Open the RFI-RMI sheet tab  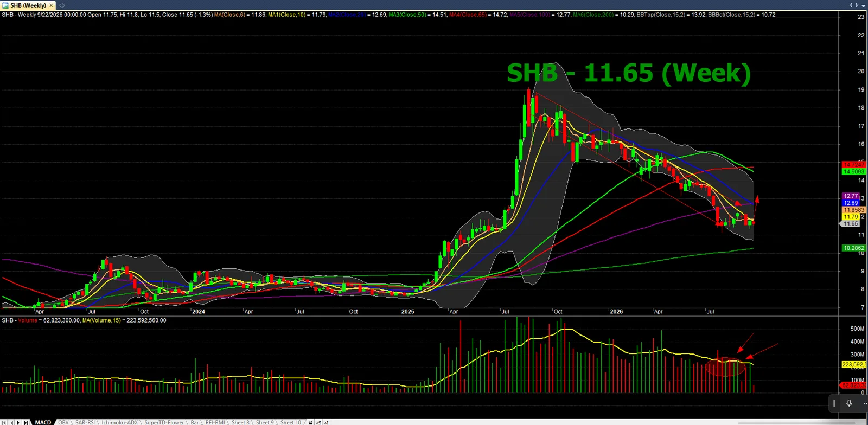point(215,422)
